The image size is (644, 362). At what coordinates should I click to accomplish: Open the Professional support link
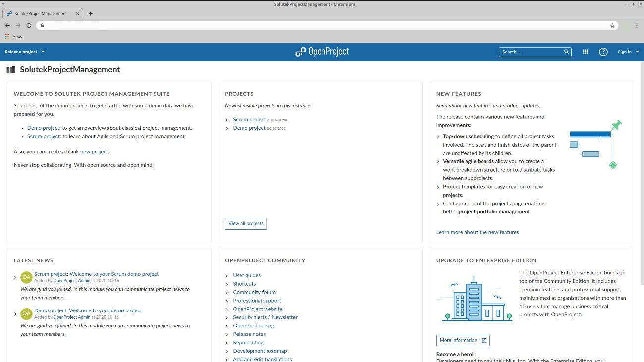point(257,301)
